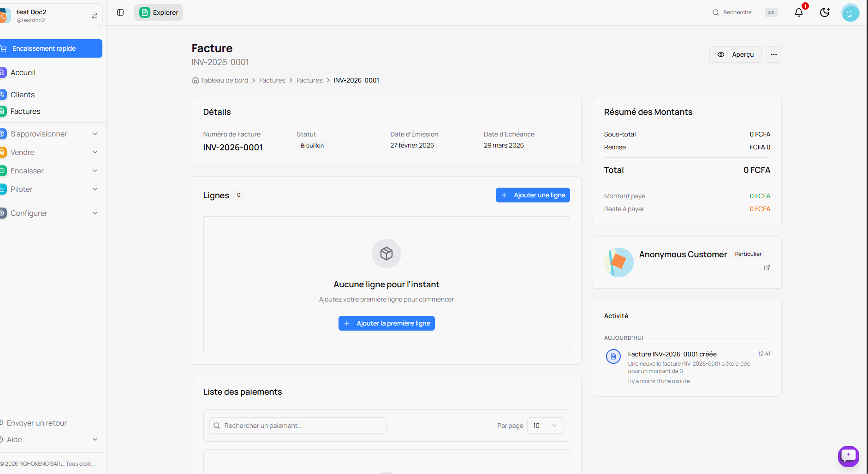This screenshot has height=474, width=868.
Task: Click the invoice created activity icon
Action: pos(613,356)
